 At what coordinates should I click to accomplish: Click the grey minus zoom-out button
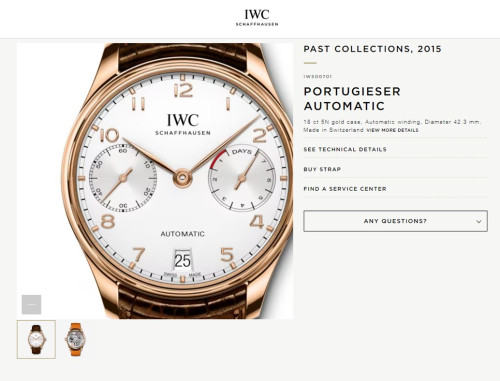click(31, 304)
